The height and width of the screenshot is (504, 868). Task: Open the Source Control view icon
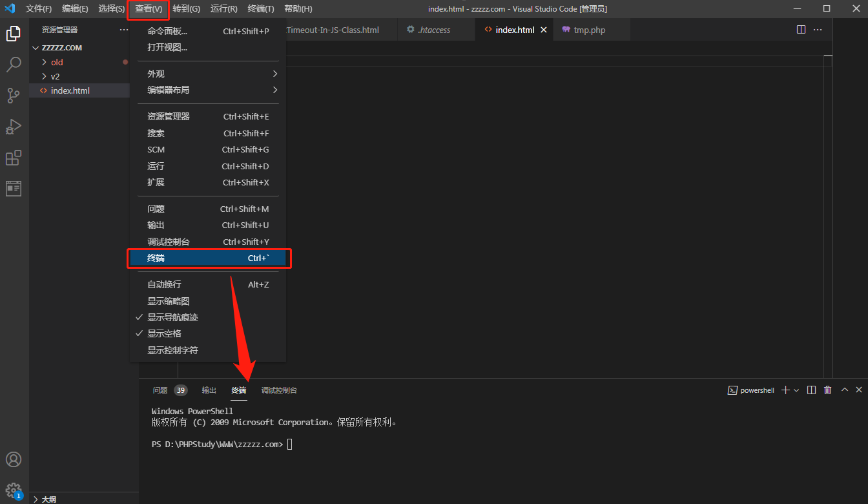(14, 95)
